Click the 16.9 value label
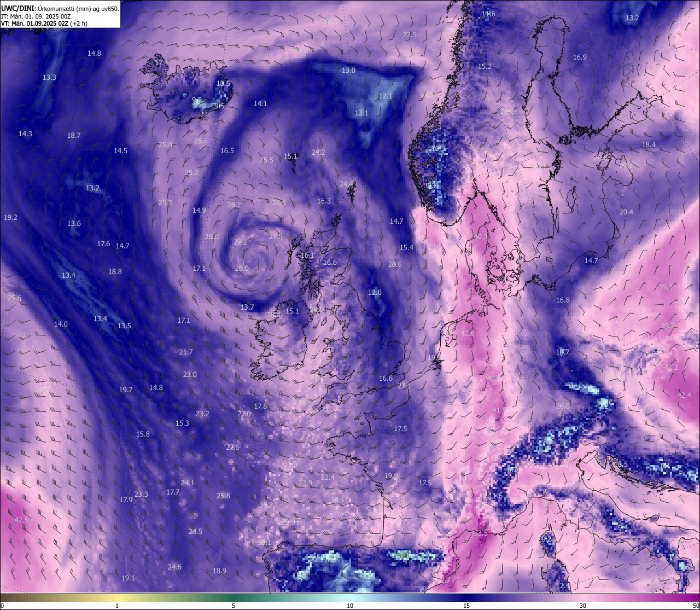 pos(580,57)
